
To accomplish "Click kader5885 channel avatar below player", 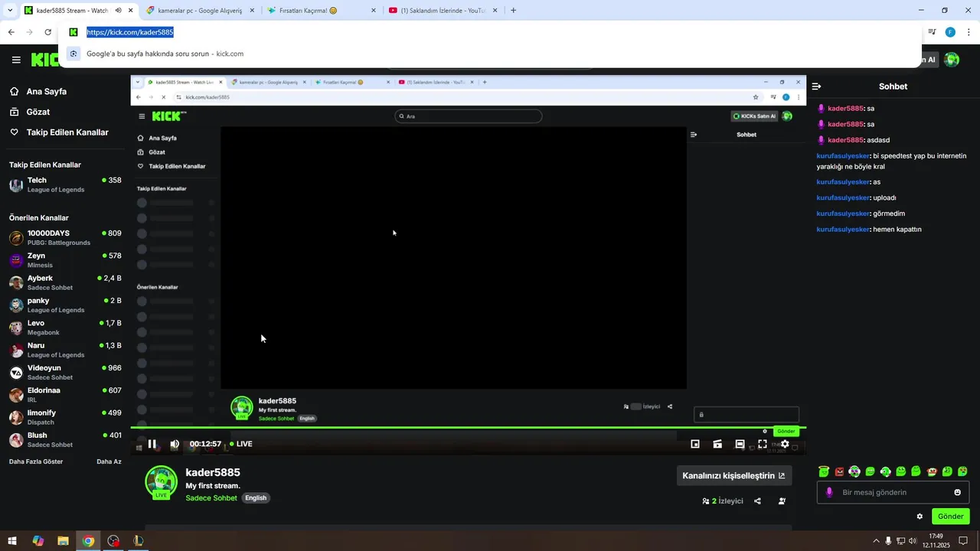I will pyautogui.click(x=162, y=481).
